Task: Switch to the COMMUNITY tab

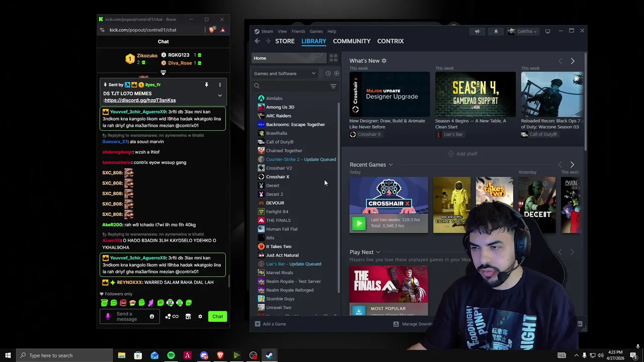Action: [x=352, y=41]
